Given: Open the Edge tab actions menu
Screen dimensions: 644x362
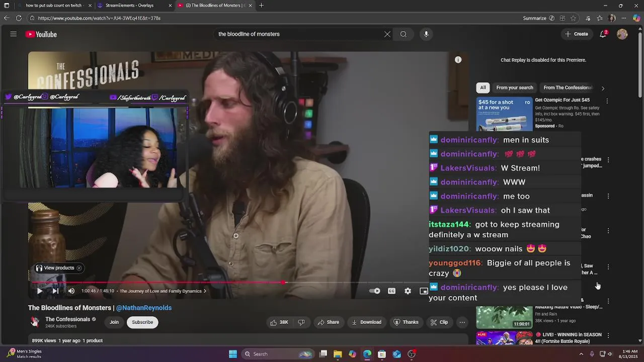Looking at the screenshot, I should (x=7, y=6).
